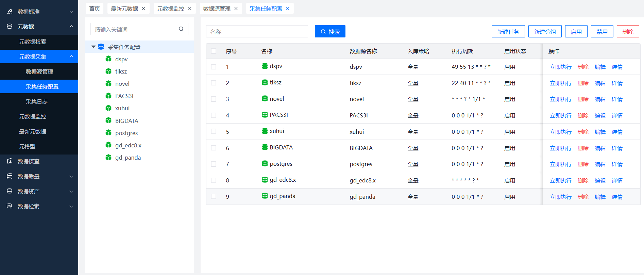Click the blue database icon beside 采集任务配置 tree root
This screenshot has width=644, height=275.
[x=101, y=47]
